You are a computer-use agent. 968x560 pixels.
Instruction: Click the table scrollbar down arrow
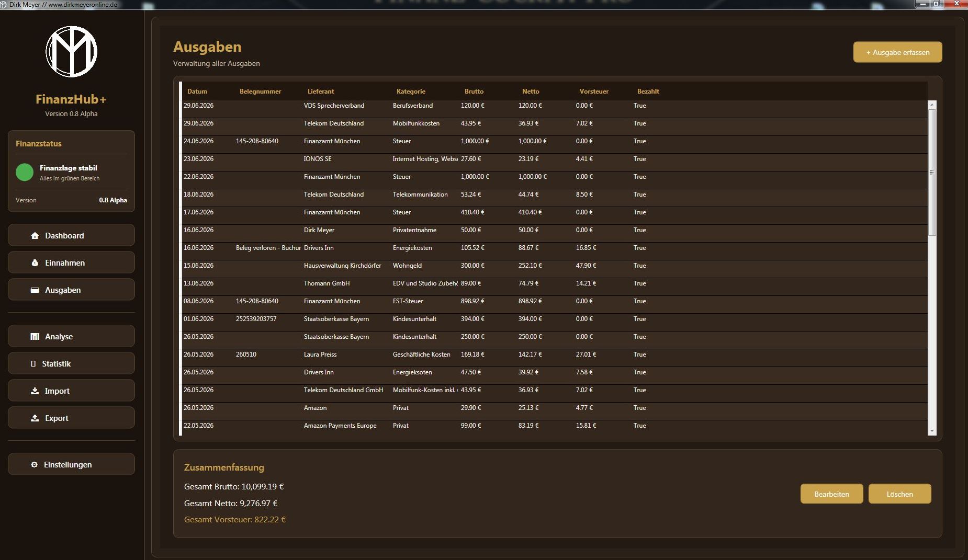point(932,431)
